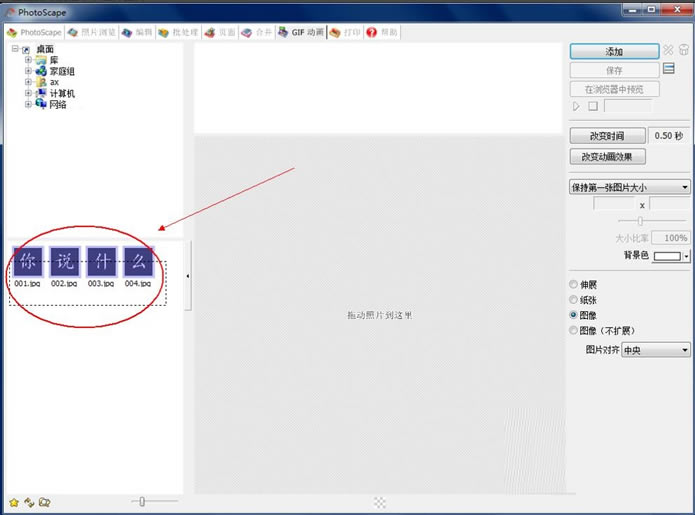Click the 改变时间 button
Viewport: 695px width, 515px height.
pyautogui.click(x=607, y=136)
